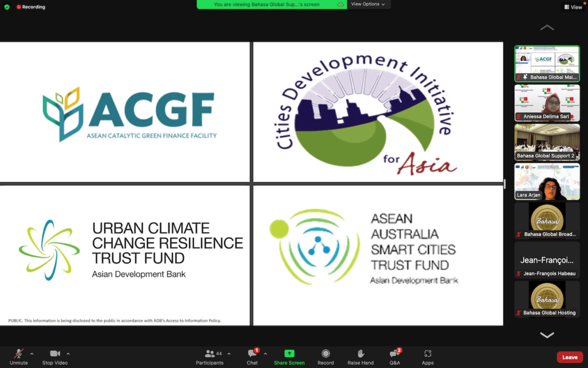588x368 pixels.
Task: Click Cities Development Initiative for Asia logo
Action: point(366,114)
